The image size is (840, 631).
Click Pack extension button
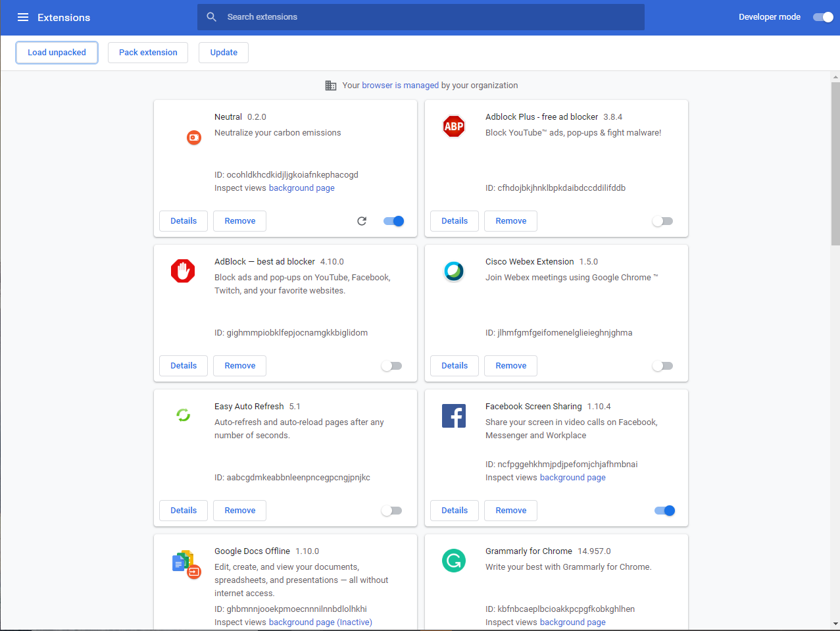pyautogui.click(x=148, y=53)
